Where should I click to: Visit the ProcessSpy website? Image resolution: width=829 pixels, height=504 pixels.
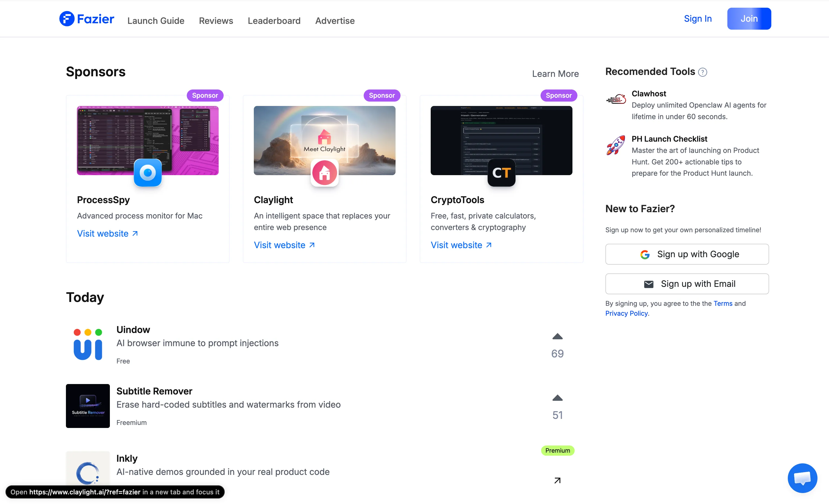[x=108, y=233]
